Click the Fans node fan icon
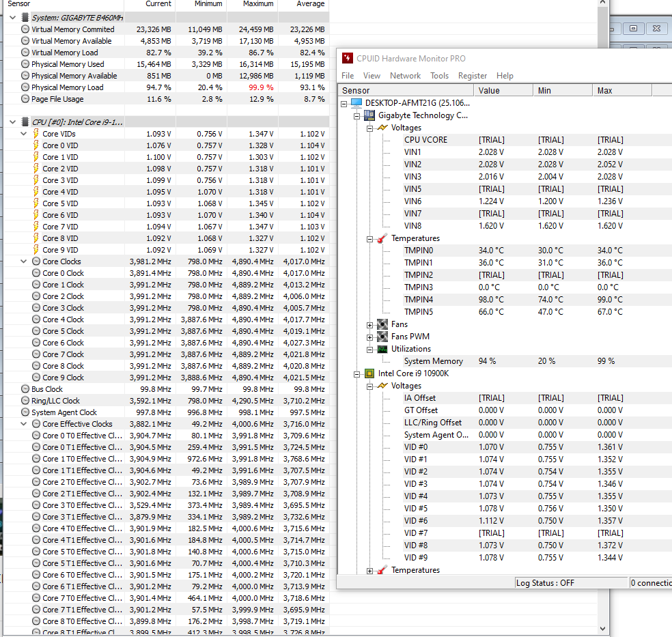This screenshot has width=672, height=637. point(382,324)
